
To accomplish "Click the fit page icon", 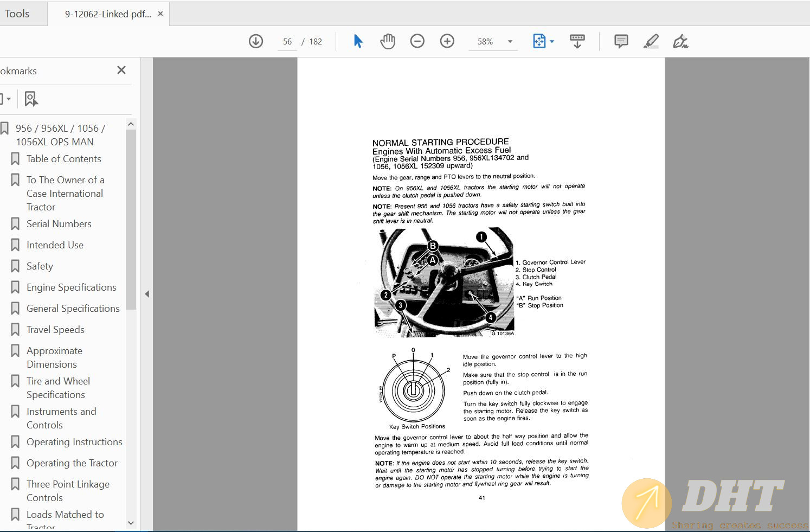I will coord(539,41).
